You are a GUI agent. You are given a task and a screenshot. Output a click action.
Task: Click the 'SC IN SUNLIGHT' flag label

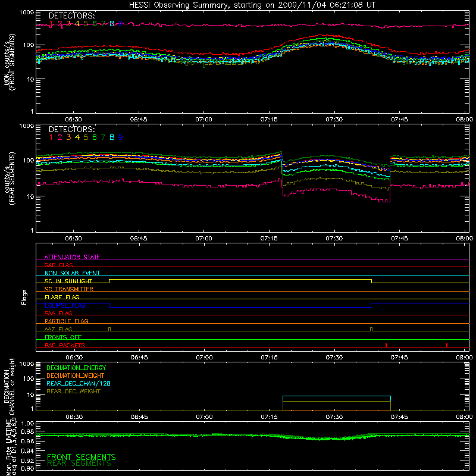(68, 281)
